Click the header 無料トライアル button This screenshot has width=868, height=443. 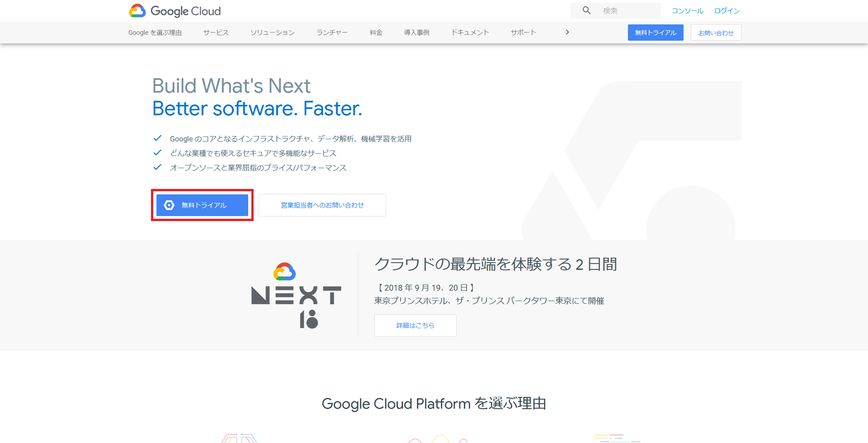(x=656, y=33)
